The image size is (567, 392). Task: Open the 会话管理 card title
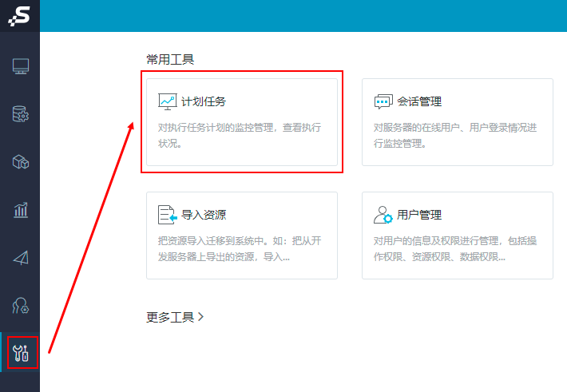click(419, 101)
